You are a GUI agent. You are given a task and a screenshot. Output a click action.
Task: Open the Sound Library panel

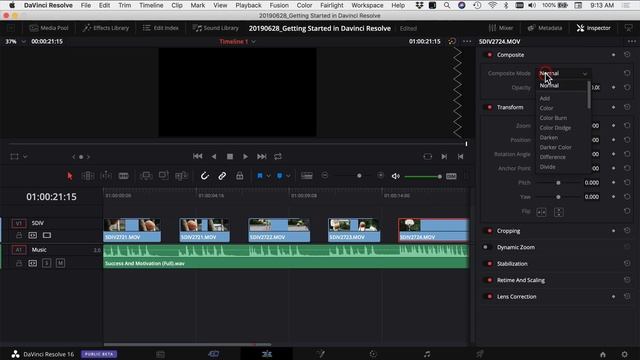pos(216,28)
